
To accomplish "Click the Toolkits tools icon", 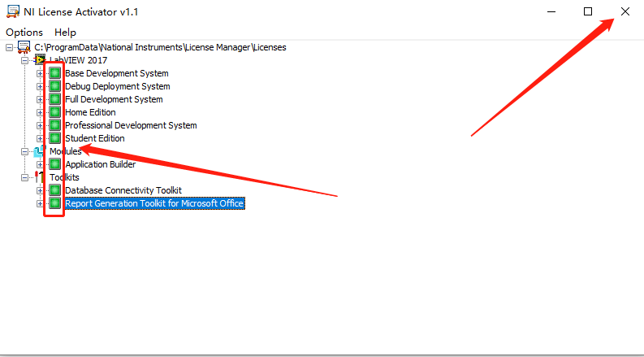I will pyautogui.click(x=39, y=177).
